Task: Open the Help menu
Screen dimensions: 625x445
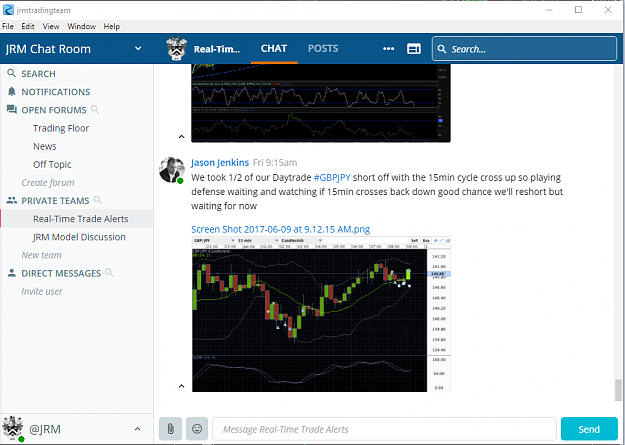Action: 112,26
